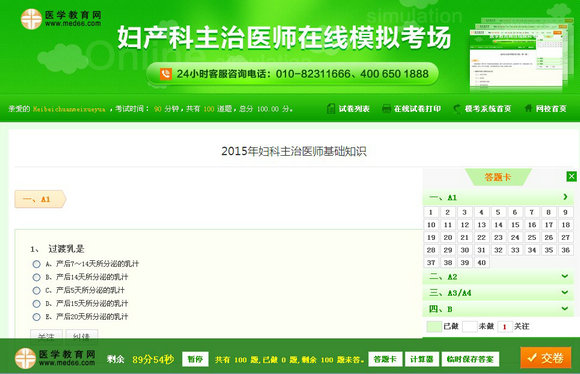Click the orange phone icon in banner
The width and height of the screenshot is (580, 374).
(166, 74)
